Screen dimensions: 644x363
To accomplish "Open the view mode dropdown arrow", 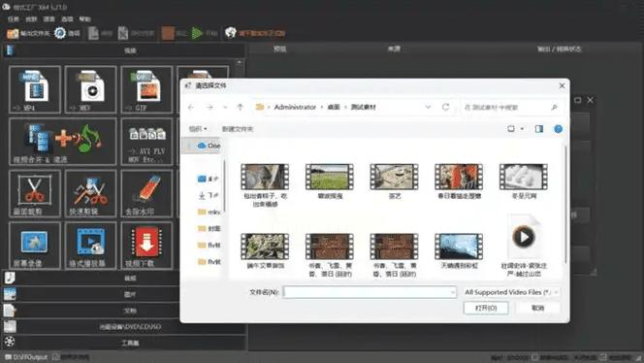I will tap(522, 129).
